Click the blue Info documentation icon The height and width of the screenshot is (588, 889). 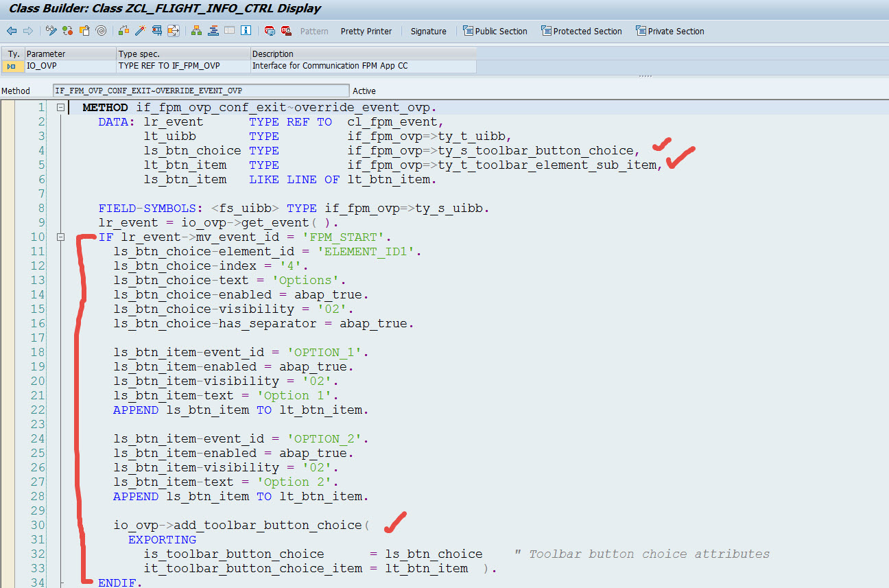(246, 30)
